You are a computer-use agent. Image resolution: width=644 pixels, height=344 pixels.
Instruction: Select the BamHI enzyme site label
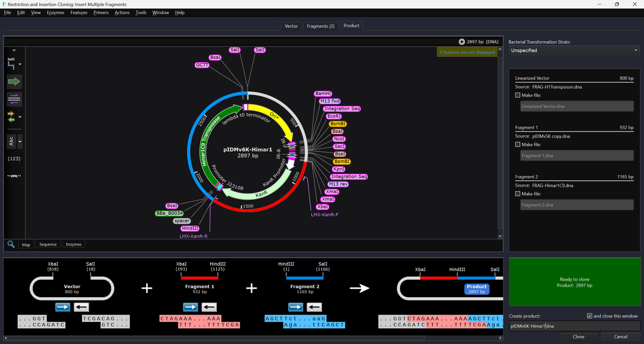coord(324,93)
